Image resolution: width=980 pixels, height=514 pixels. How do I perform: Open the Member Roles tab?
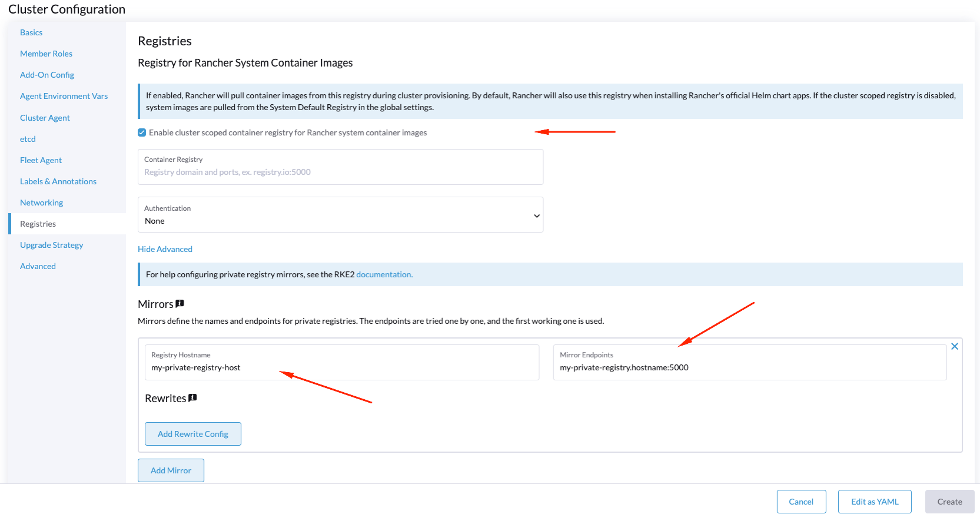point(46,54)
